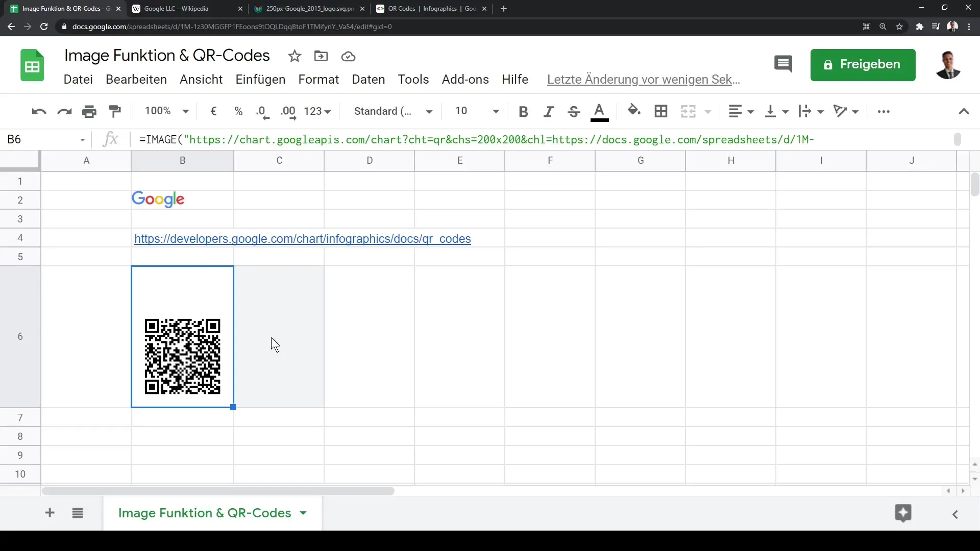
Task: Open the number format dropdown
Action: click(x=317, y=111)
